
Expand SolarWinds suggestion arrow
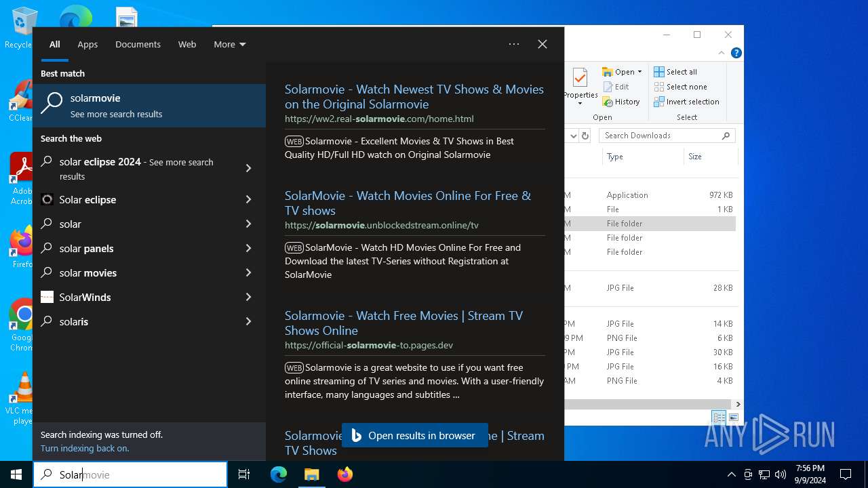pos(248,297)
